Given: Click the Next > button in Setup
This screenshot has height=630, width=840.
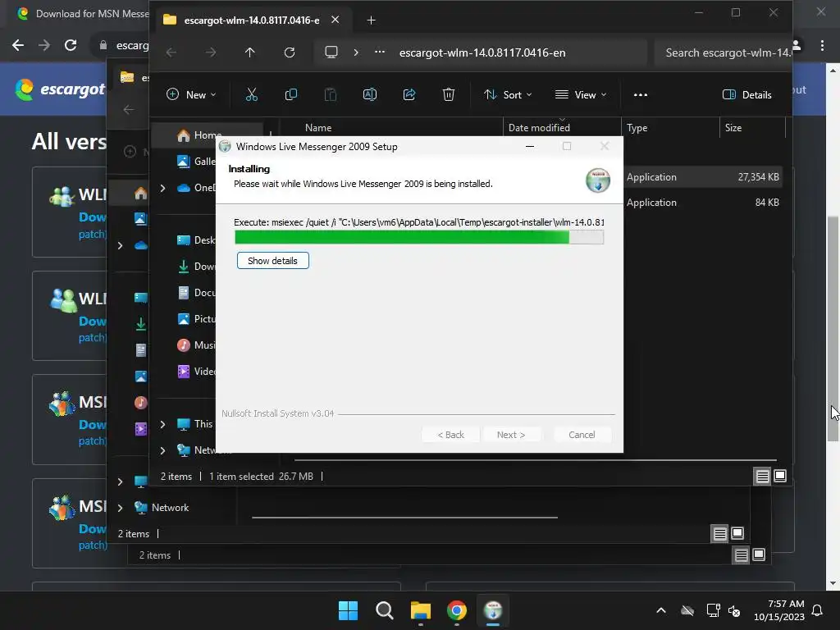Looking at the screenshot, I should (511, 435).
